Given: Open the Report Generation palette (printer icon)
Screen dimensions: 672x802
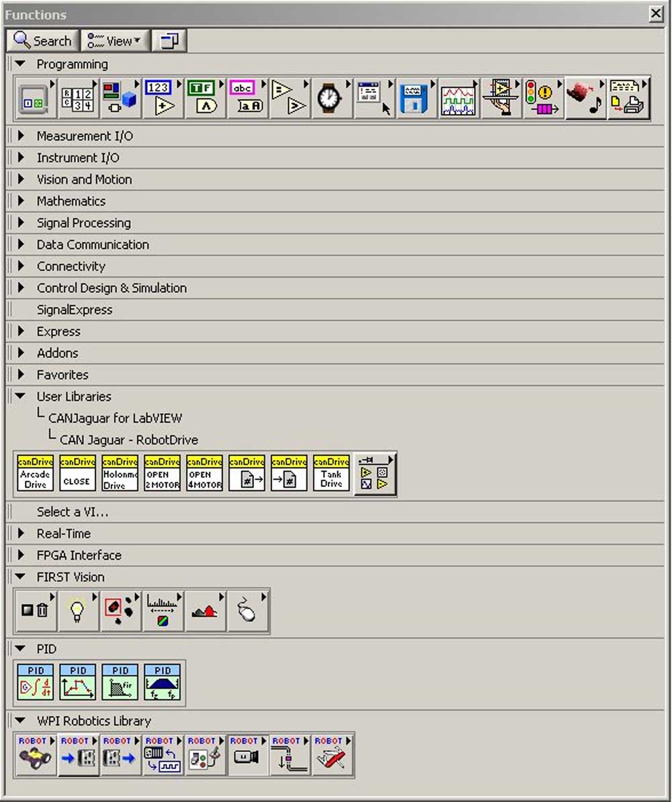Looking at the screenshot, I should pos(628,99).
